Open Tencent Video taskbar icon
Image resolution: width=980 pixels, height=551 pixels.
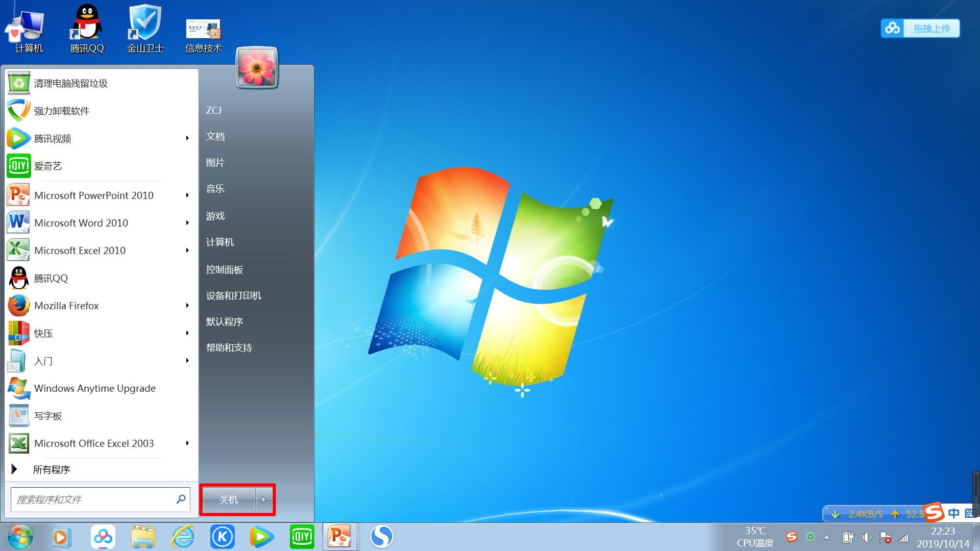pos(262,537)
